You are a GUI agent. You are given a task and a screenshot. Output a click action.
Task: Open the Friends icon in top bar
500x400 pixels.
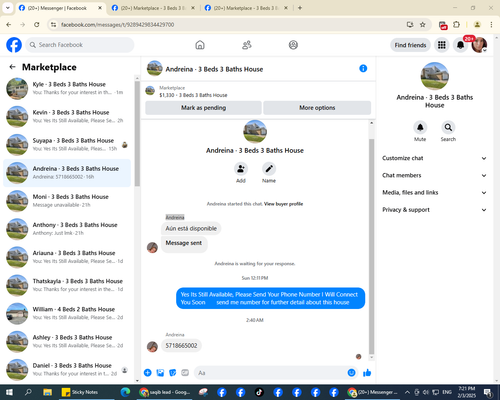[247, 45]
